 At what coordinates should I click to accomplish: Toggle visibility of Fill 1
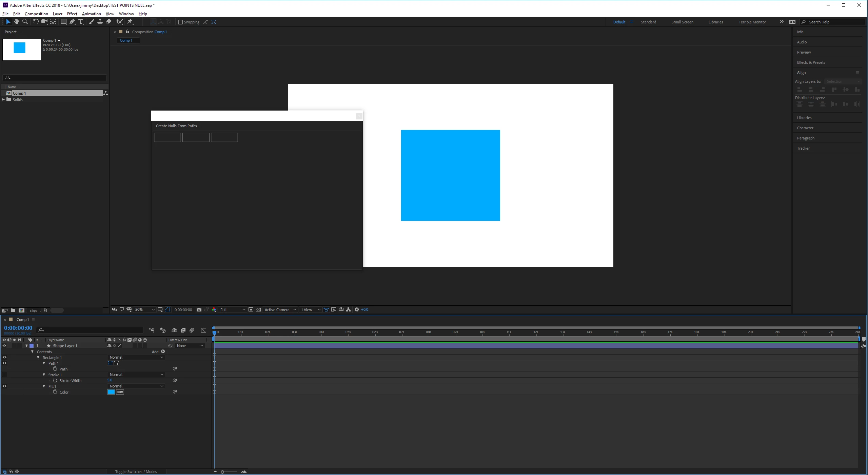[4, 386]
